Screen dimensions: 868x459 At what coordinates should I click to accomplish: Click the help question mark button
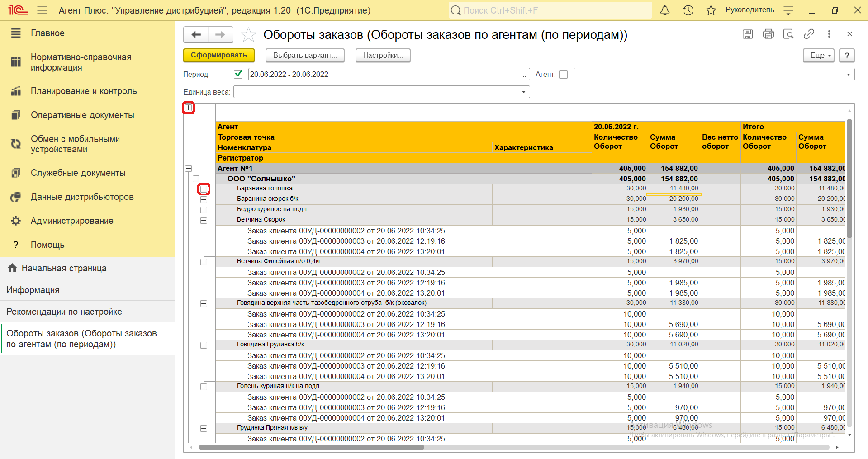click(x=847, y=55)
